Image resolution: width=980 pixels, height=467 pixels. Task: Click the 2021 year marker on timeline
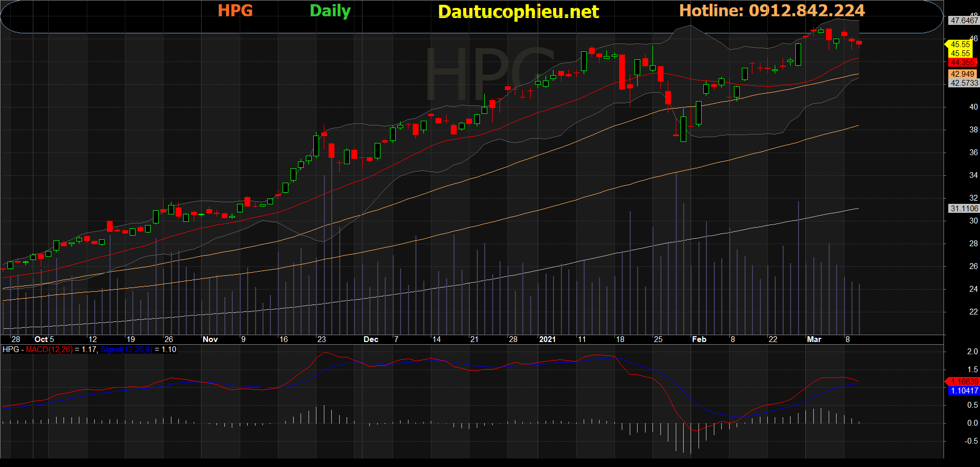pyautogui.click(x=547, y=339)
